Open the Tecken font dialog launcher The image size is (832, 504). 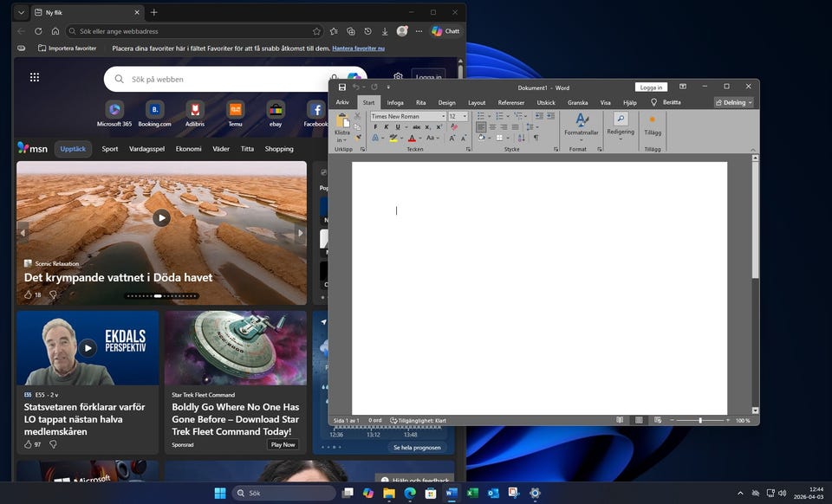468,150
